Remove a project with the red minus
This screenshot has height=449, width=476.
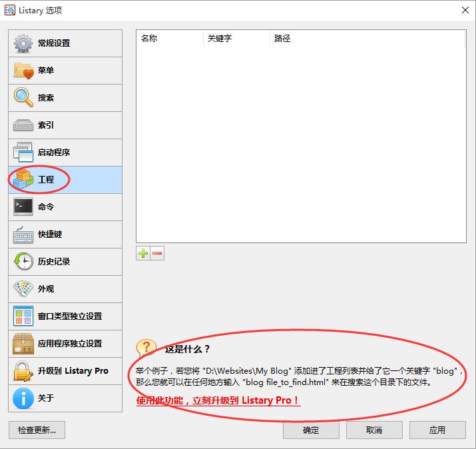pyautogui.click(x=157, y=253)
